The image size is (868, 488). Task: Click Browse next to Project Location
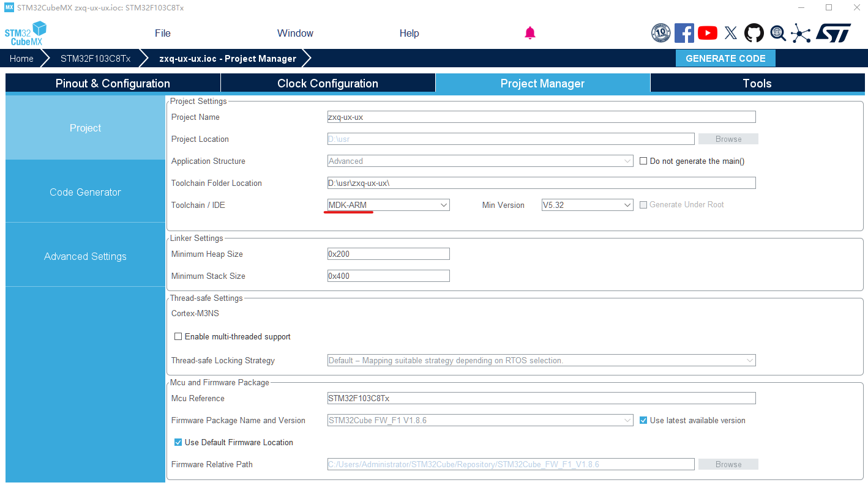click(728, 139)
